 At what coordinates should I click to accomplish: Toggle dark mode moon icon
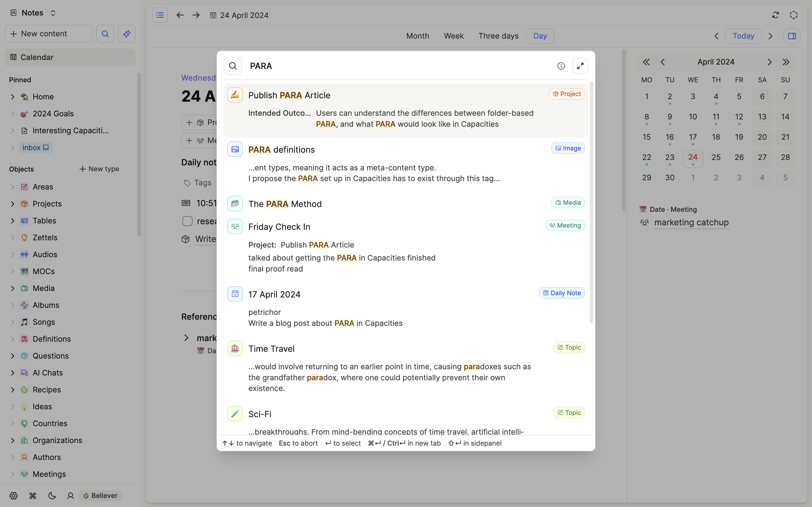tap(52, 496)
